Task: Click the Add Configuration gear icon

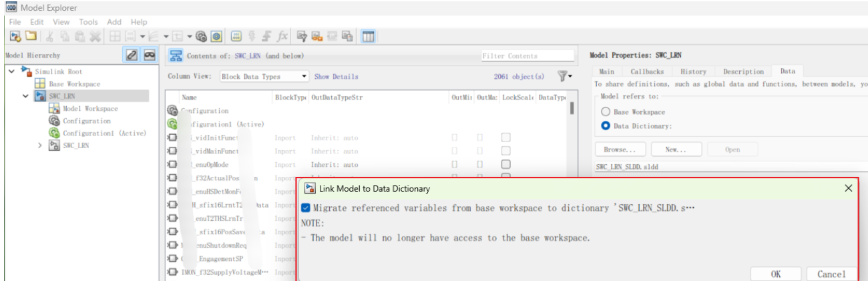Action: (x=202, y=37)
